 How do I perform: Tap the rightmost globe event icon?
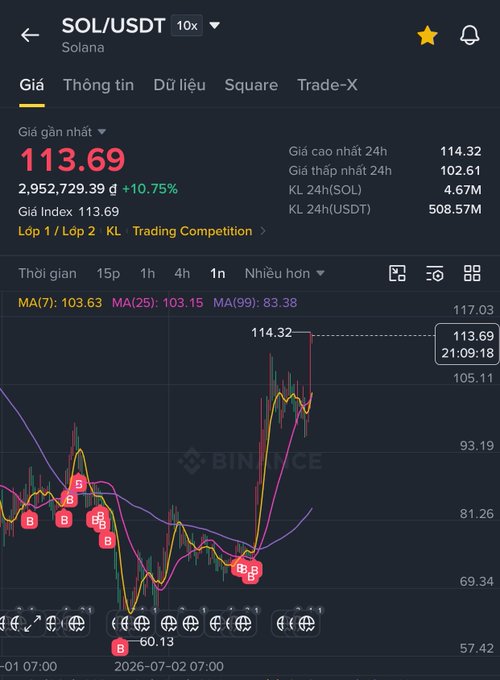point(307,624)
